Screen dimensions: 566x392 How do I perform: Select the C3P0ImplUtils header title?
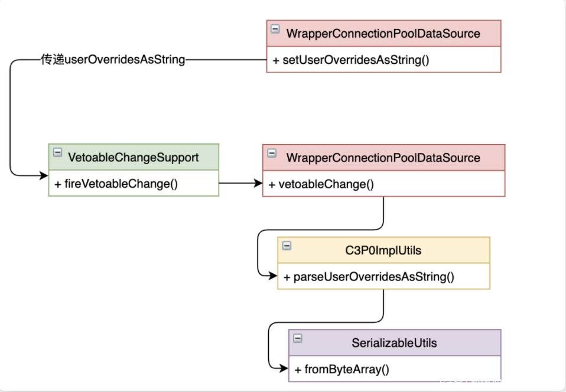point(383,250)
